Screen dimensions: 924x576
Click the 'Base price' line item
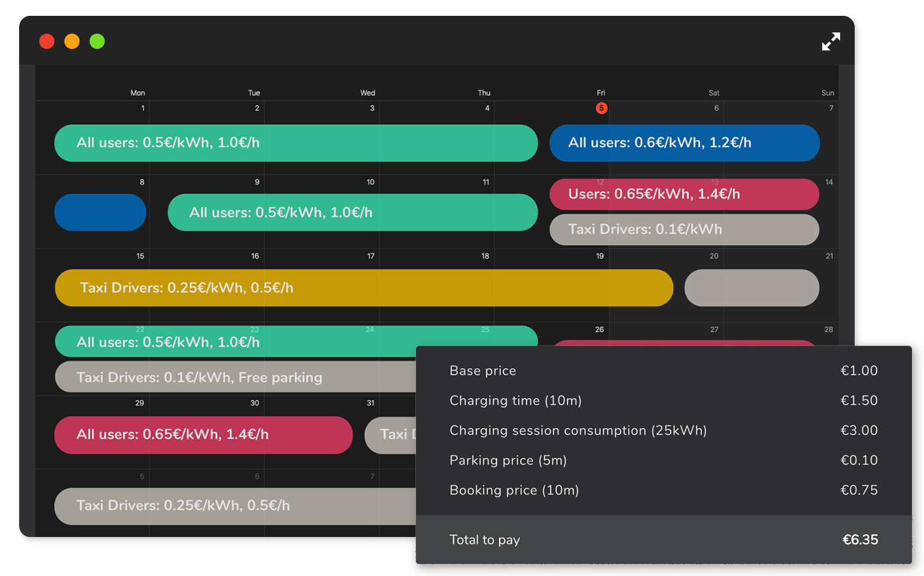pyautogui.click(x=663, y=371)
